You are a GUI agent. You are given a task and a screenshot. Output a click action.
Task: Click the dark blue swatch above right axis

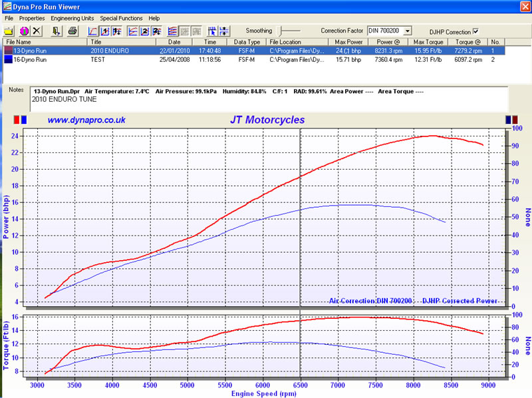508,120
